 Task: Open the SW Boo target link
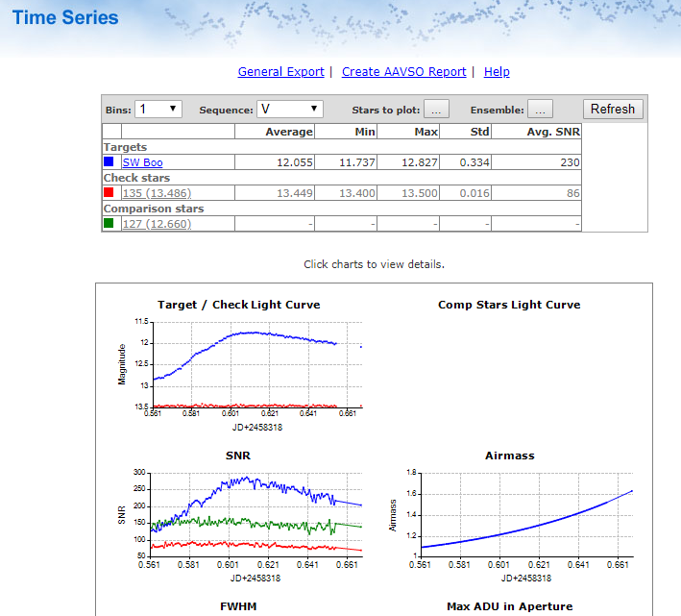click(142, 163)
